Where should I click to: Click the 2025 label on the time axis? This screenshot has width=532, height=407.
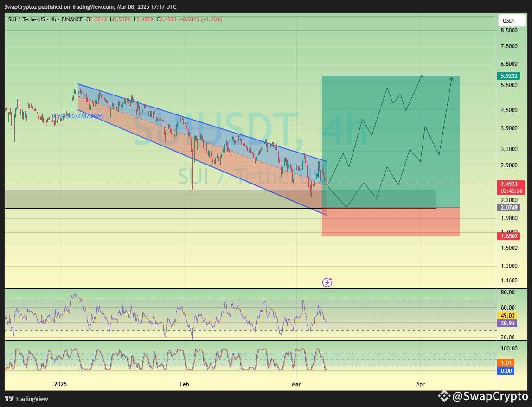pos(61,384)
